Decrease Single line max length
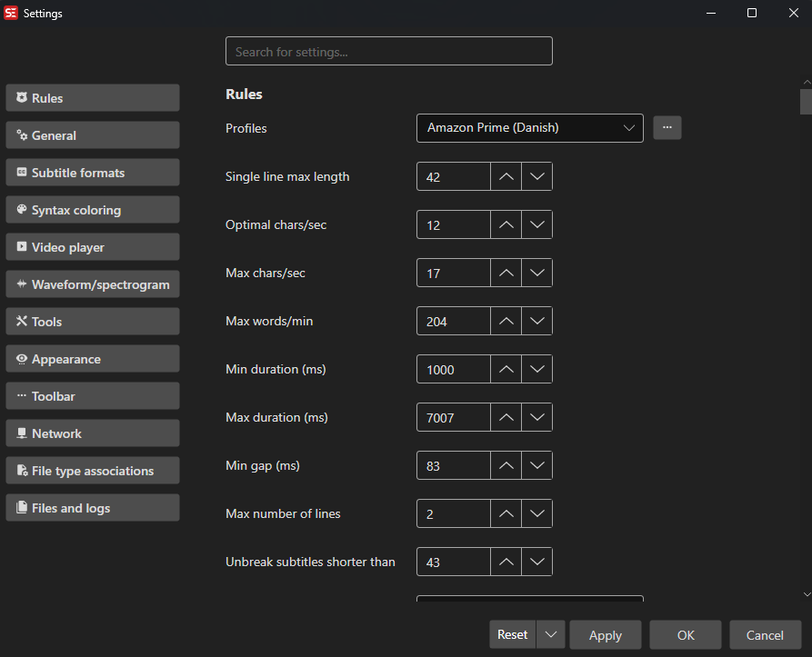 coord(537,176)
